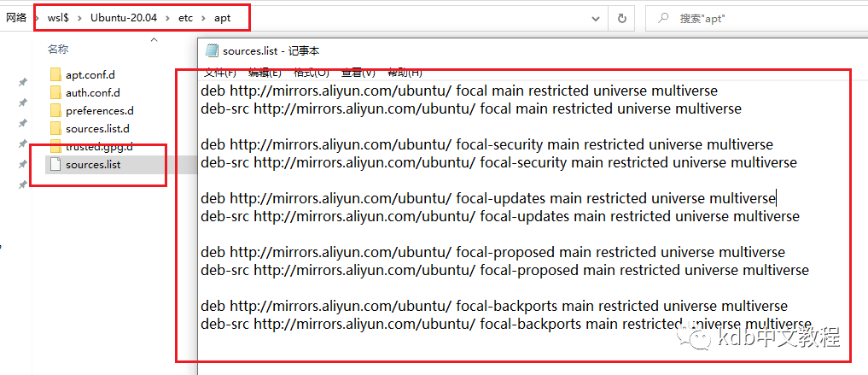The width and height of the screenshot is (868, 375).
Task: Click the sources.list - 记事本 window title
Action: pos(271,51)
